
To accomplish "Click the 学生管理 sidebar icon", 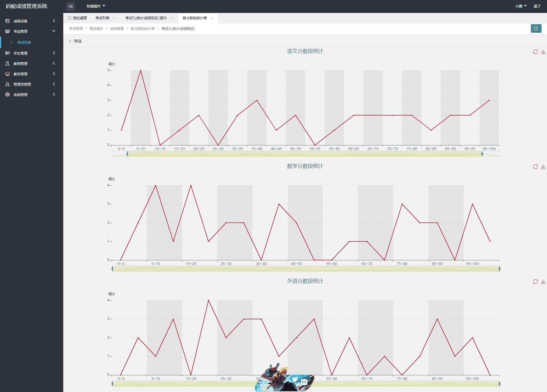I will tap(7, 53).
